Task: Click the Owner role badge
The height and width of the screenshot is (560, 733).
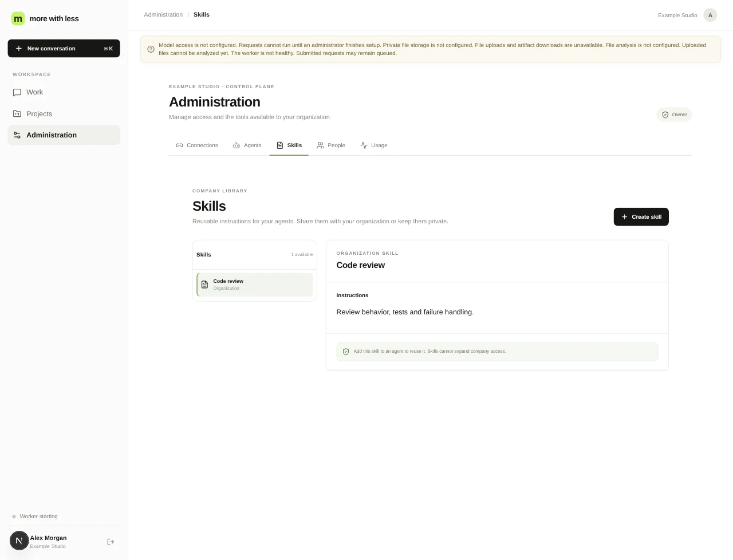Action: tap(674, 115)
